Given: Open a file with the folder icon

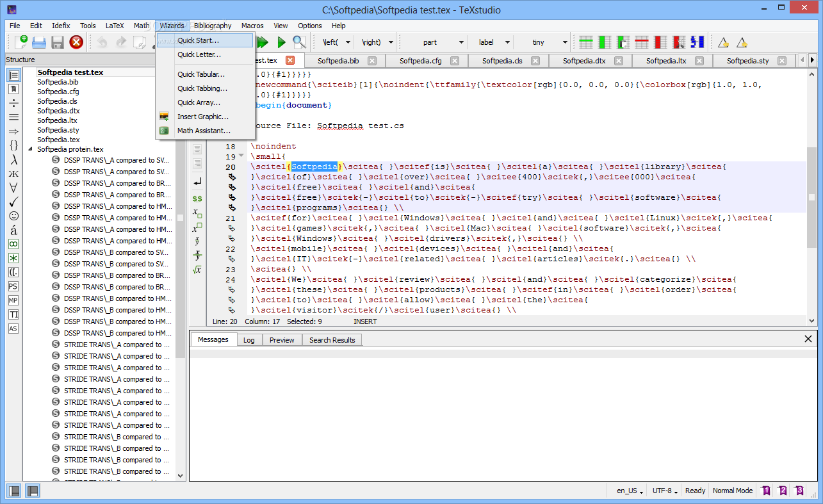Looking at the screenshot, I should pyautogui.click(x=39, y=42).
